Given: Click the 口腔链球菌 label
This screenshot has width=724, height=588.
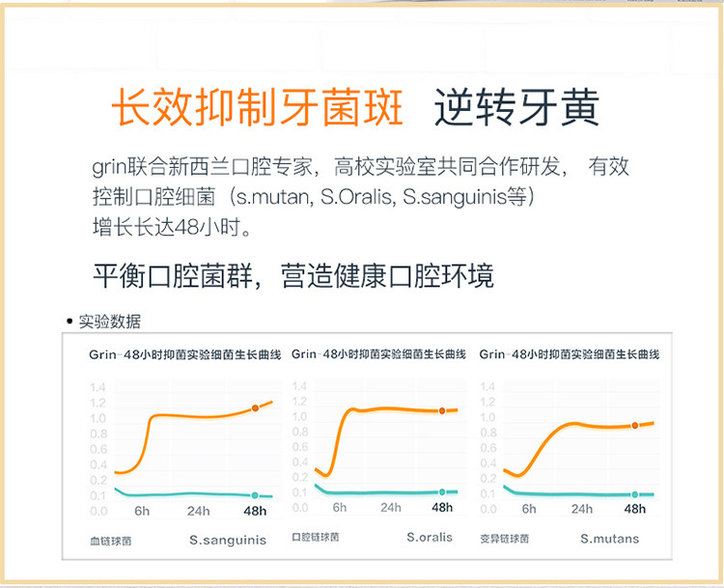Looking at the screenshot, I should pos(316,537).
